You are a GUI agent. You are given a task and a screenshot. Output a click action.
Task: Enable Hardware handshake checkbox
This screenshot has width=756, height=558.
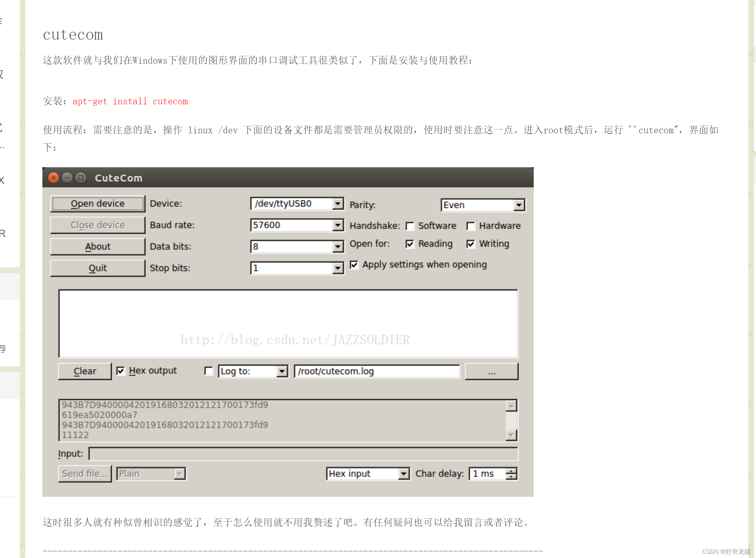pyautogui.click(x=471, y=226)
